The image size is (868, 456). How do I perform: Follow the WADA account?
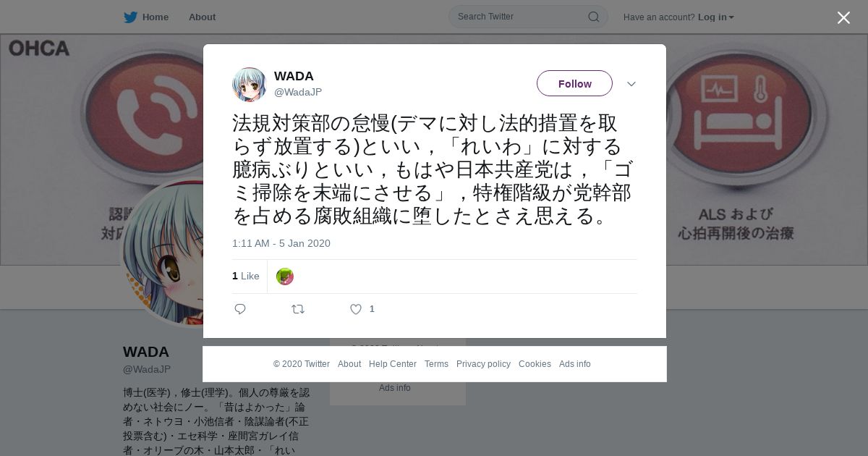click(574, 83)
